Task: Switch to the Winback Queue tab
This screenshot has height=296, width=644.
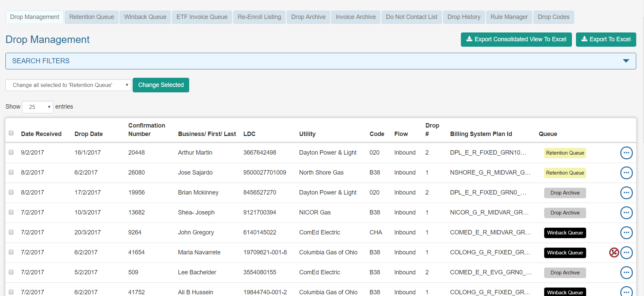Action: (145, 17)
